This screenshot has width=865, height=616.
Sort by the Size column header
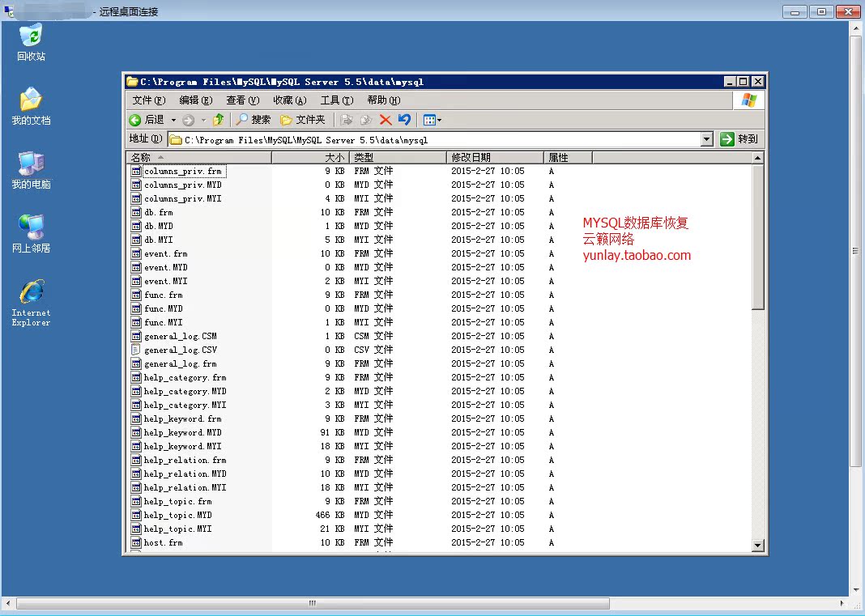[x=310, y=158]
